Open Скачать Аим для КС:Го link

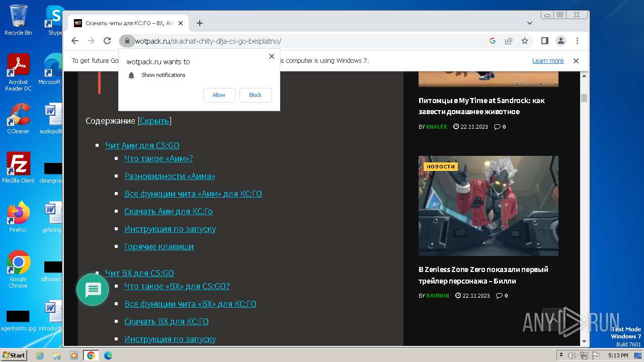pyautogui.click(x=169, y=211)
